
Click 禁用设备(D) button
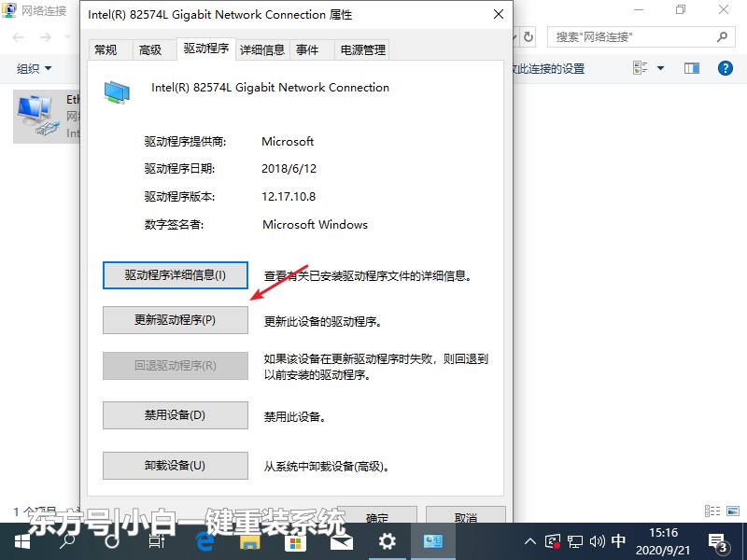point(176,415)
